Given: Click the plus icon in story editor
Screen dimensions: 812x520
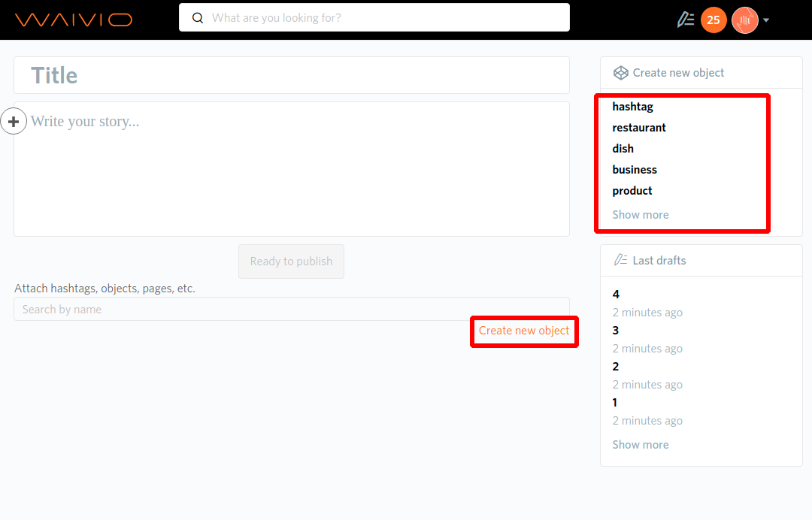Looking at the screenshot, I should coord(14,121).
